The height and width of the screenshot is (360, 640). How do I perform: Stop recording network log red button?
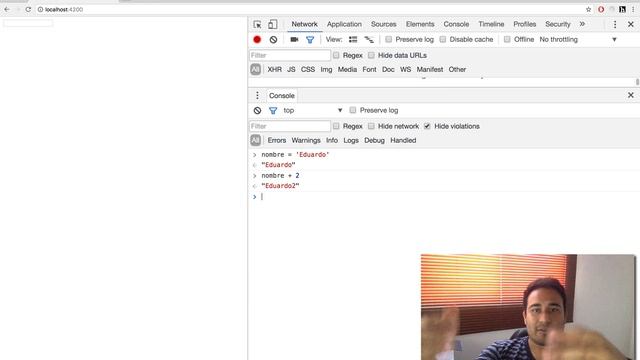(257, 40)
